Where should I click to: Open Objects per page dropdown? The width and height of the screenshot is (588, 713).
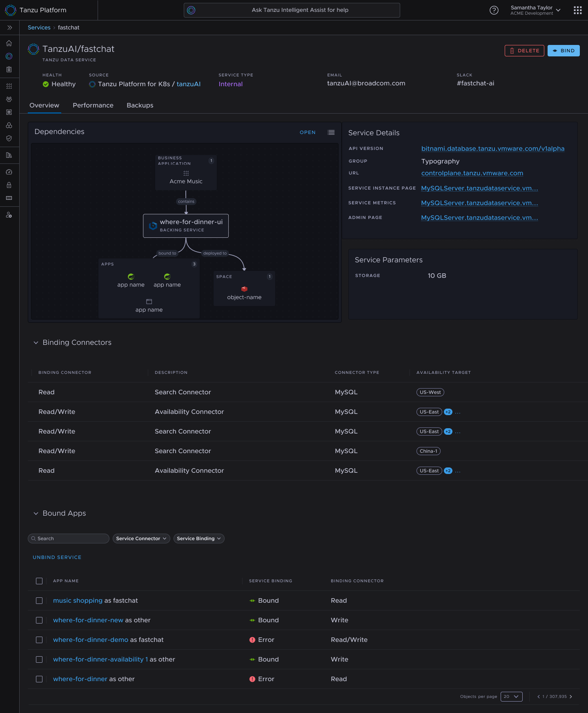511,697
